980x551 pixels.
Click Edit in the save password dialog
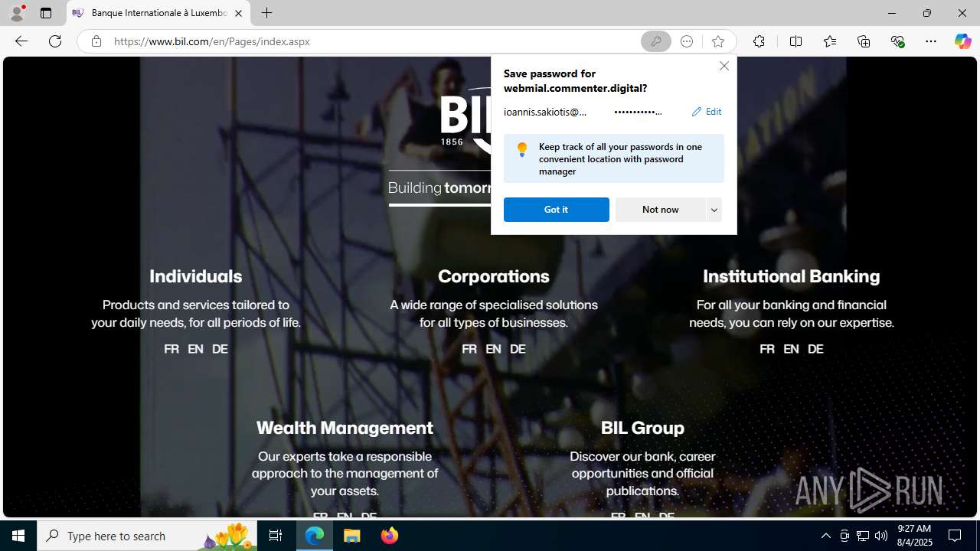click(x=706, y=112)
